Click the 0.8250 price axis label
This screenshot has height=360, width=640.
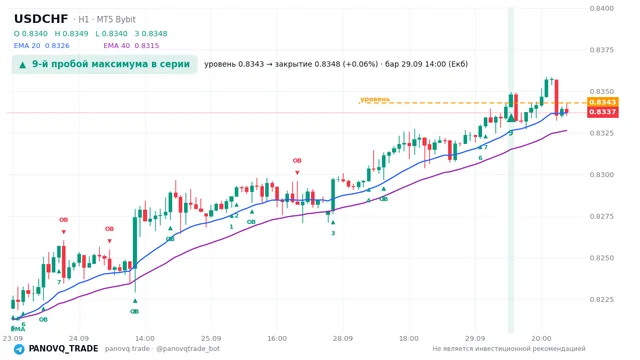(x=602, y=258)
